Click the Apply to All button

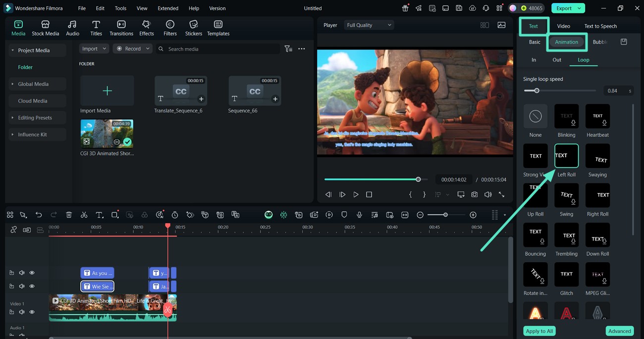tap(539, 331)
